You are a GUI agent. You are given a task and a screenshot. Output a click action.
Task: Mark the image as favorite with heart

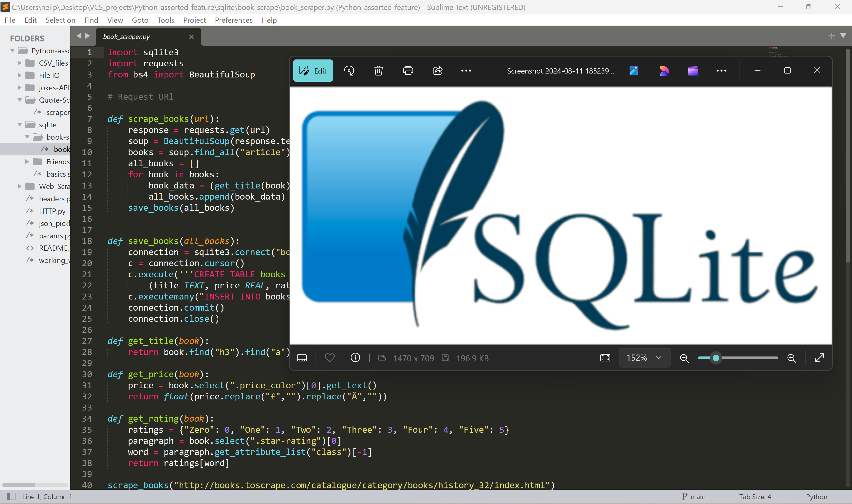pos(329,358)
